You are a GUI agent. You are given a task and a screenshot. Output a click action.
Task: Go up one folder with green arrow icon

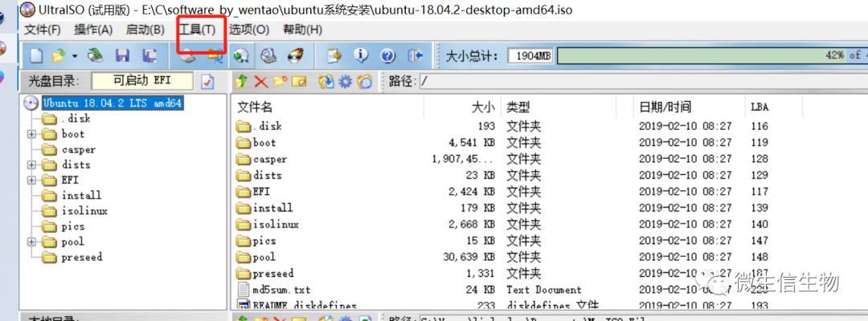coord(241,82)
